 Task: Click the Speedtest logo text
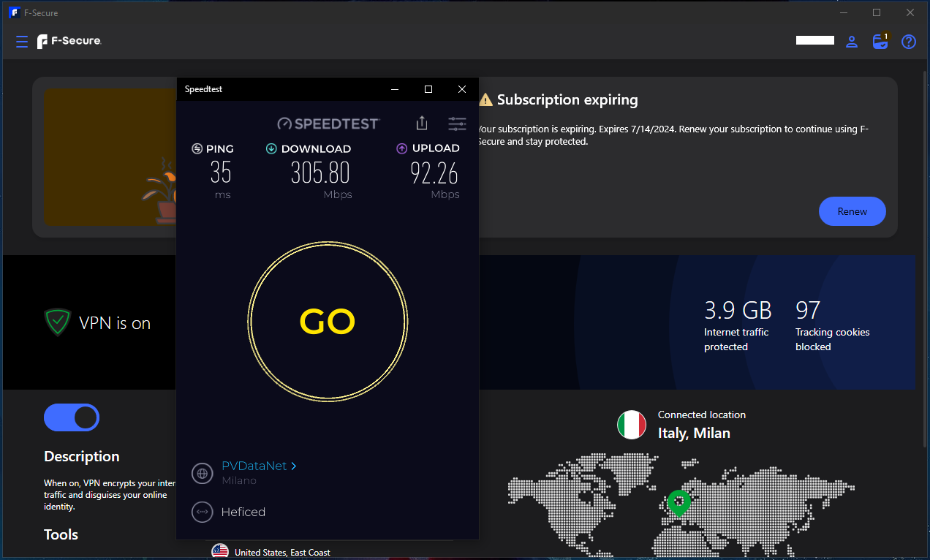328,124
